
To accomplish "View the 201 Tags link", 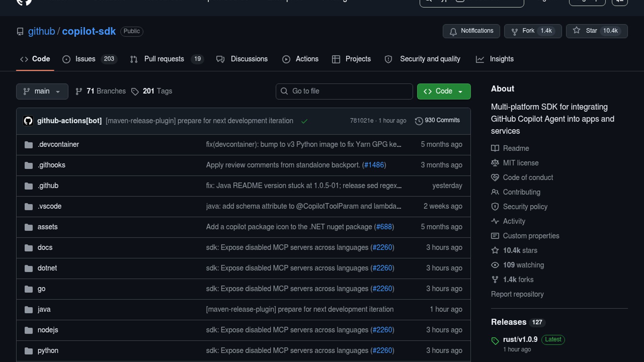I will (152, 91).
